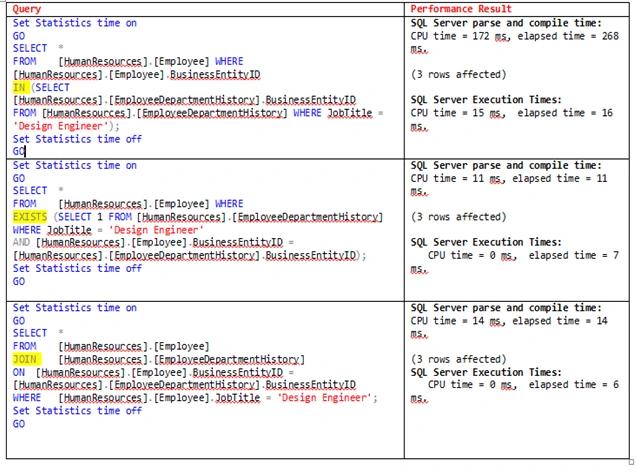Select the highlighted "JOIN" keyword
Screen dimensions: 636x472
click(x=25, y=359)
